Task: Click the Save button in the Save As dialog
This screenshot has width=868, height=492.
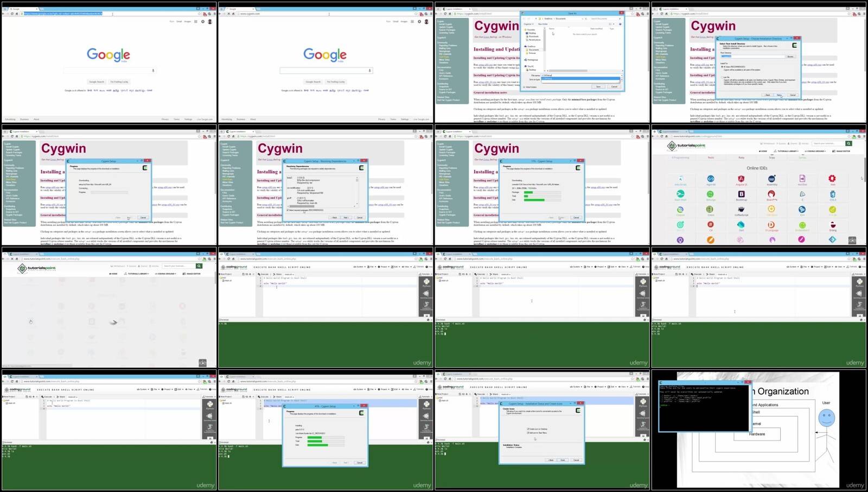Action: tap(598, 87)
